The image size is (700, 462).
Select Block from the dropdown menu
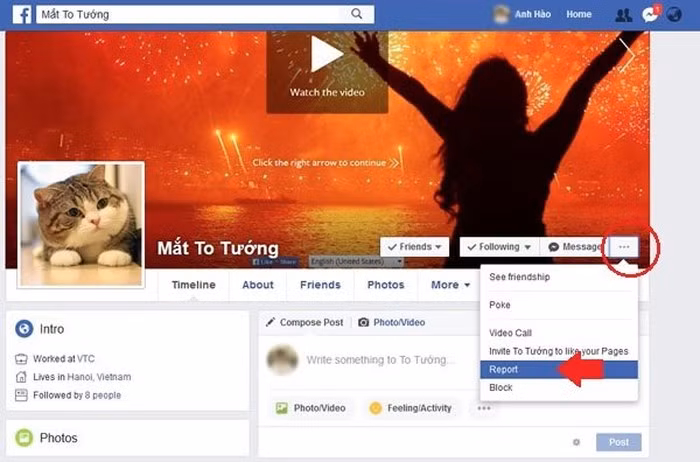pyautogui.click(x=501, y=387)
